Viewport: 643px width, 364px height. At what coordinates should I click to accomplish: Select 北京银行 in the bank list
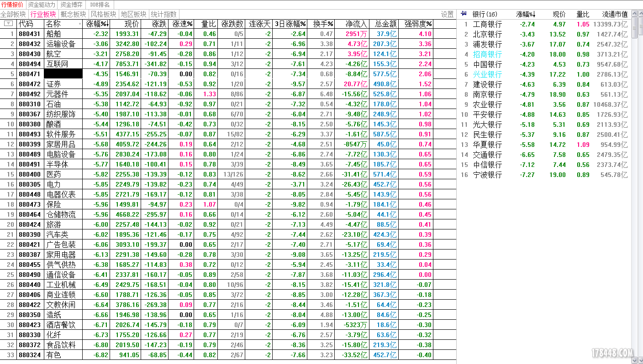544,34
